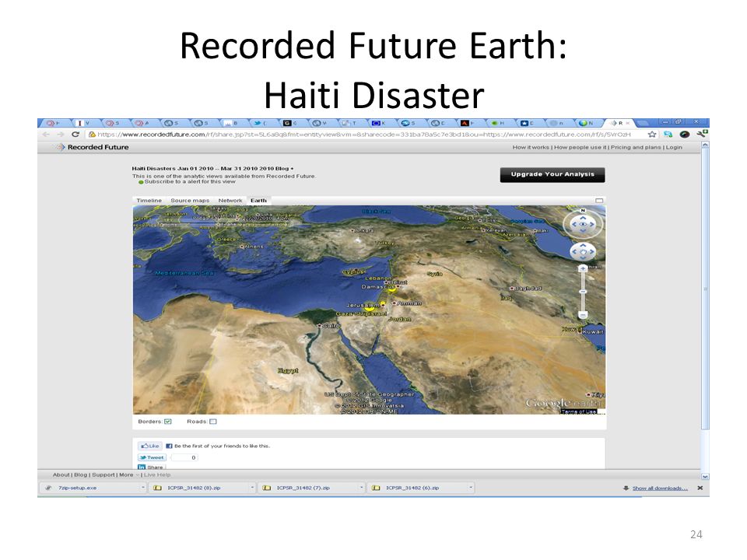Screen dimensions: 747x560
Task: Click look-left arrow on eye control
Action: [x=574, y=224]
